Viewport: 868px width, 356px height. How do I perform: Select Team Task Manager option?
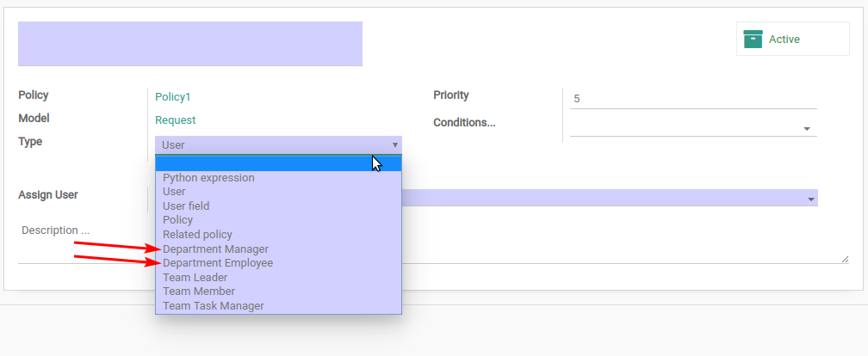[214, 305]
